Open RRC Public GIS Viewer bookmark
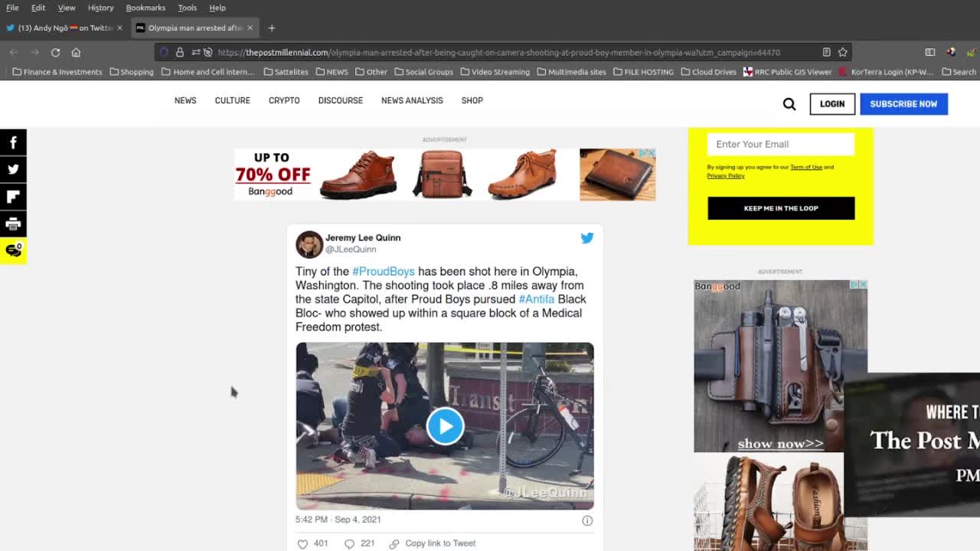This screenshot has width=980, height=551. pos(787,72)
